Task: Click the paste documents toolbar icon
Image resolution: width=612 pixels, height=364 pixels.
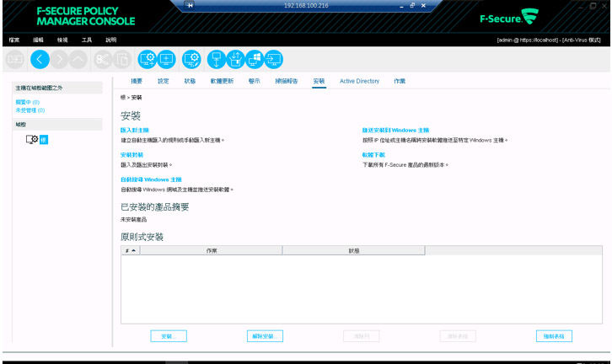Action: (122, 60)
